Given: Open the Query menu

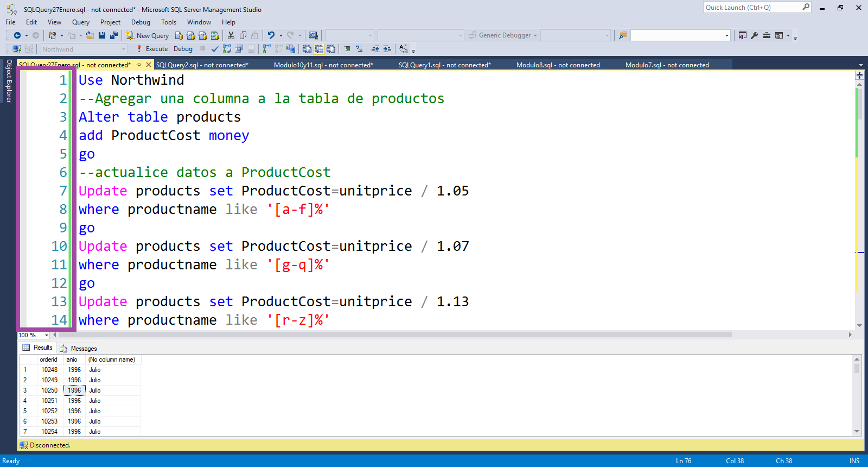Looking at the screenshot, I should click(81, 22).
